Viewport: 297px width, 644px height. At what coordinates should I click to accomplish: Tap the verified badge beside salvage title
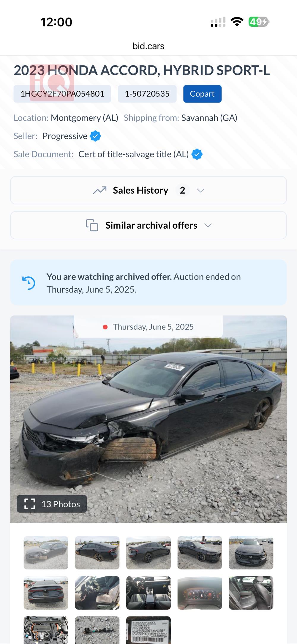(197, 154)
